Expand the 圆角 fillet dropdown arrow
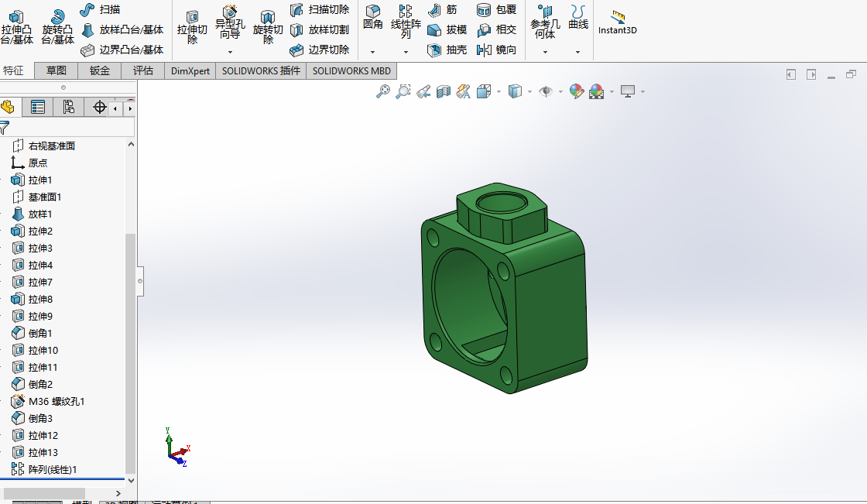Image resolution: width=867 pixels, height=504 pixels. coord(372,52)
